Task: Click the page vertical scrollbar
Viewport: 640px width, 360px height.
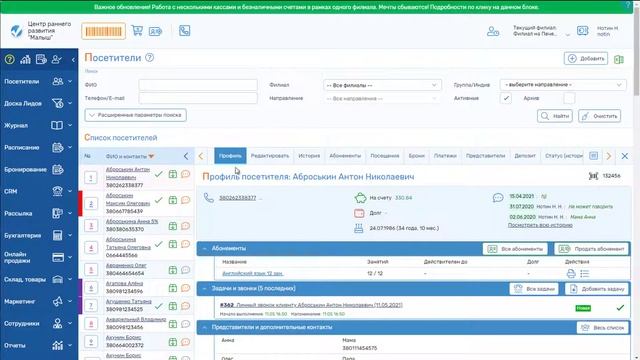Action: [x=636, y=51]
